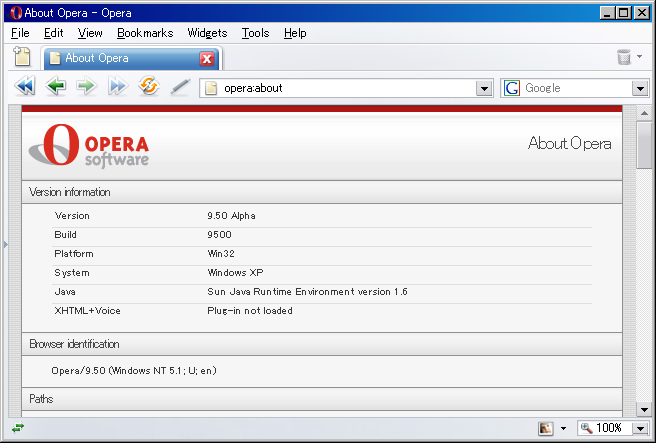Click the Wand pencil icon
The width and height of the screenshot is (656, 443).
tap(180, 87)
